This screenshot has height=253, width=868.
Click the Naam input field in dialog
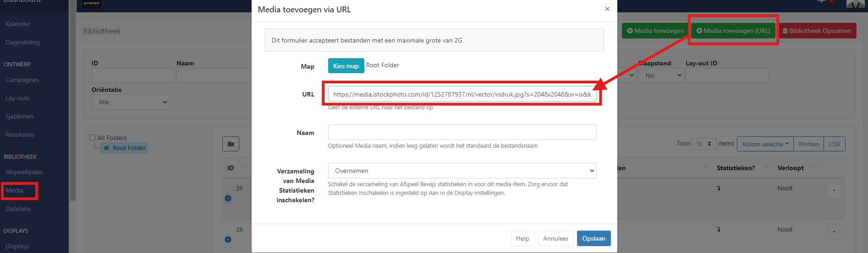[x=462, y=132]
